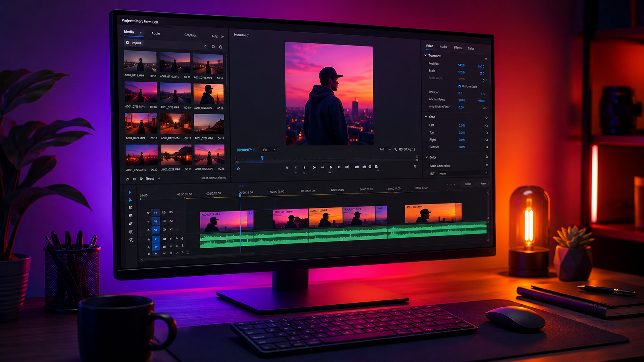
Task: Select the Selection arrow tool atop the timeline toolbox
Action: tap(130, 192)
